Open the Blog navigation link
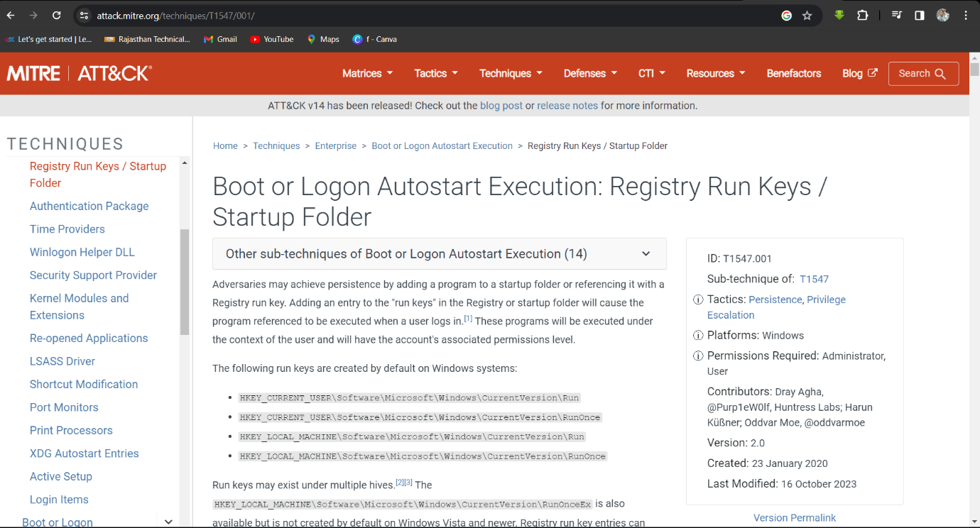 859,73
